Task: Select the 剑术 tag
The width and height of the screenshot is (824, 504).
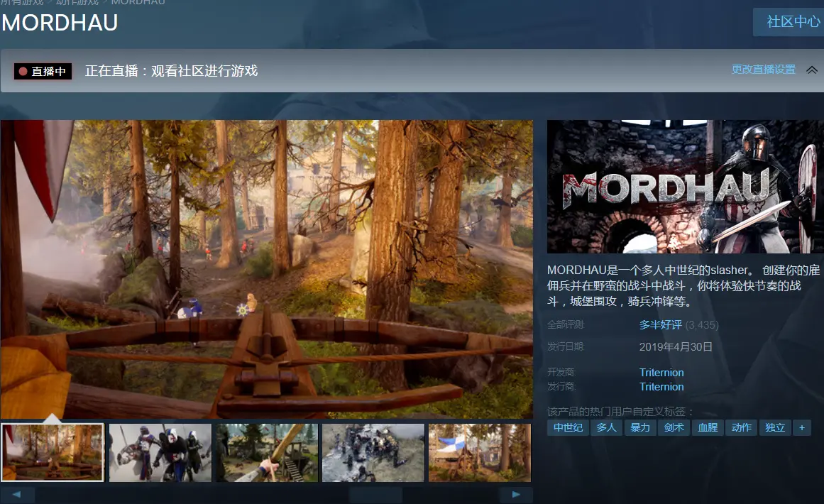Action: (x=674, y=428)
